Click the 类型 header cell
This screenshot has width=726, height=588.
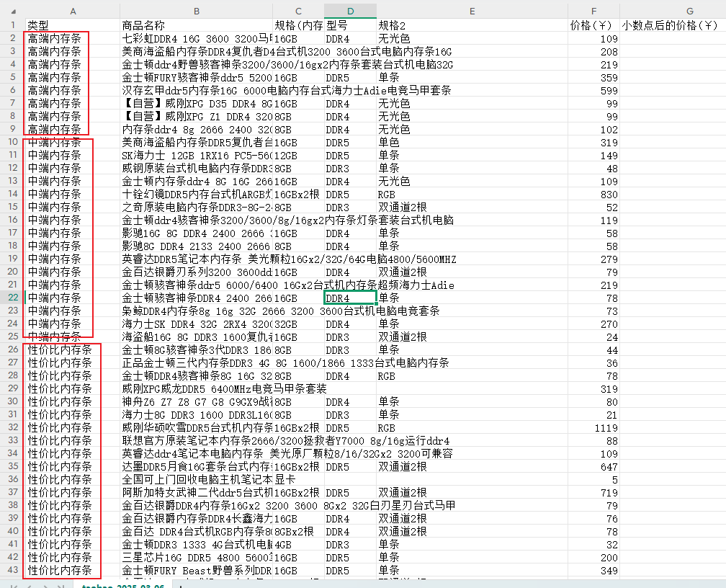(x=73, y=25)
